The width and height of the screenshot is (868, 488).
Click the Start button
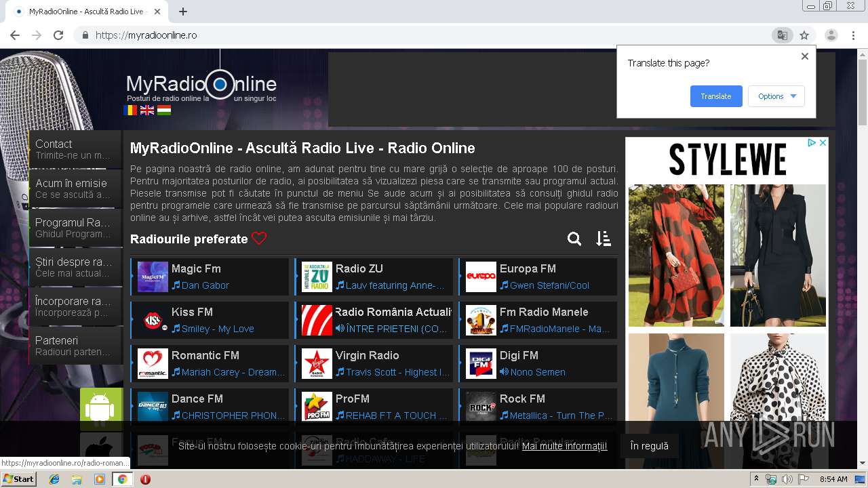click(x=18, y=479)
